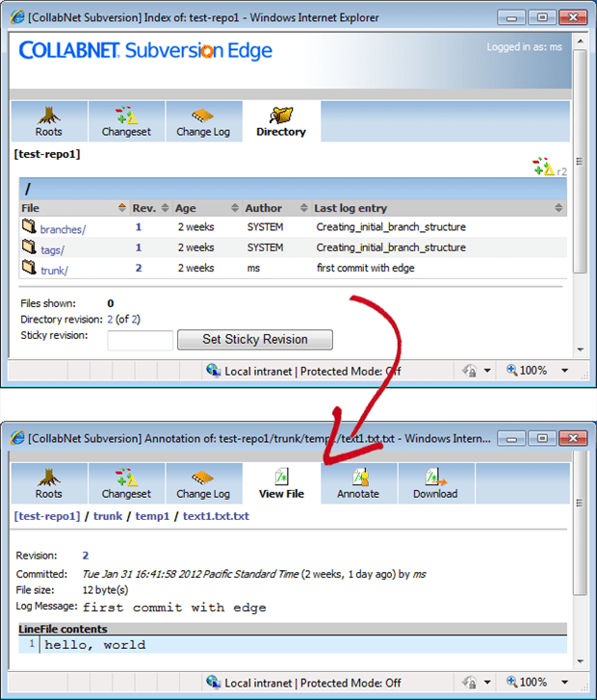Click security lock icon in top status bar
Viewport: 597px width, 700px height.
469,371
